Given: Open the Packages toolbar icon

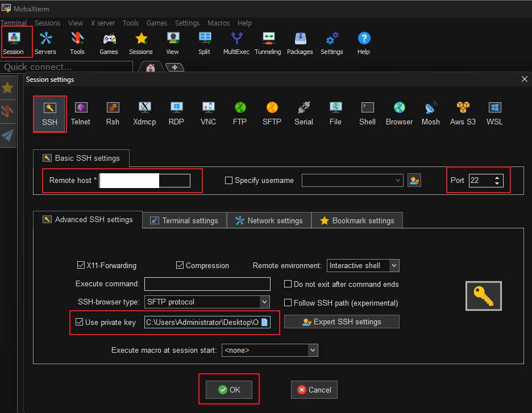Looking at the screenshot, I should coord(300,43).
